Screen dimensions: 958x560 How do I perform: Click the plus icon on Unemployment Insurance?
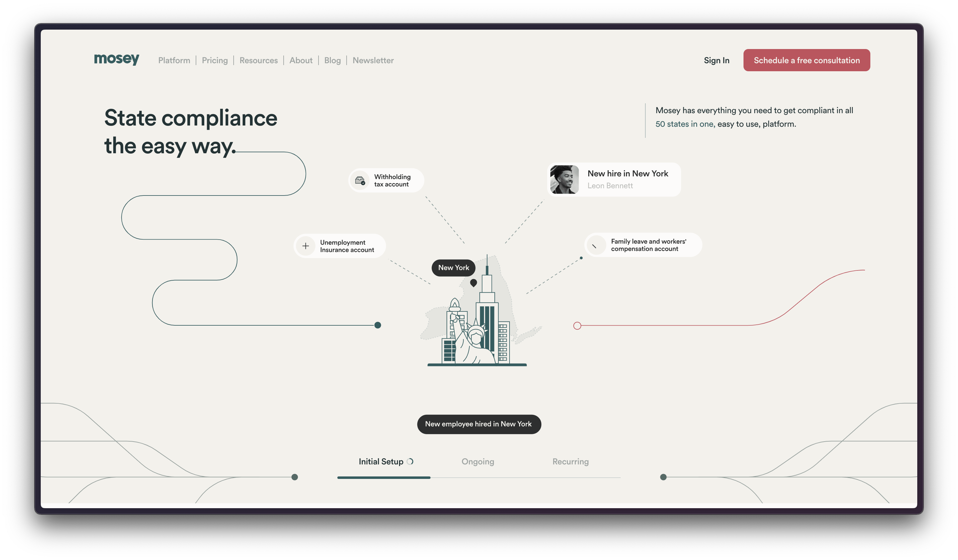[x=306, y=246]
